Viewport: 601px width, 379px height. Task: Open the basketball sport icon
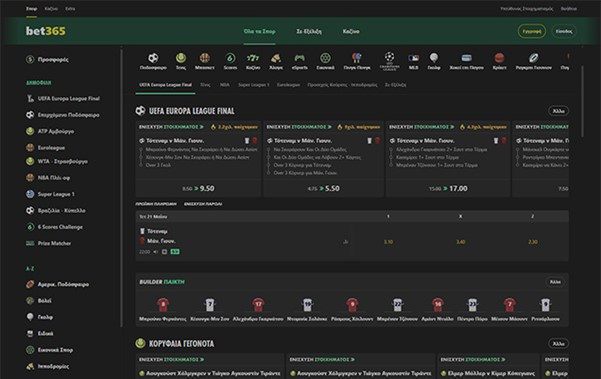(205, 58)
